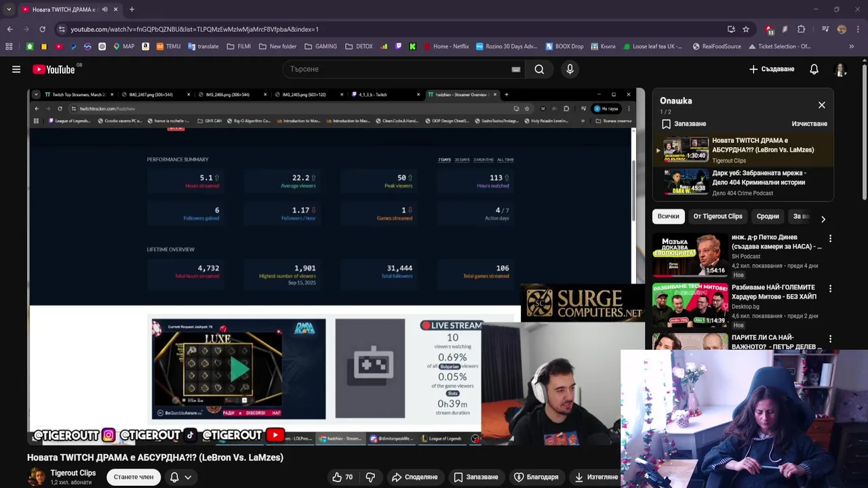Open options for the Петко Динев video
Screen dimensions: 868x488
click(830, 239)
